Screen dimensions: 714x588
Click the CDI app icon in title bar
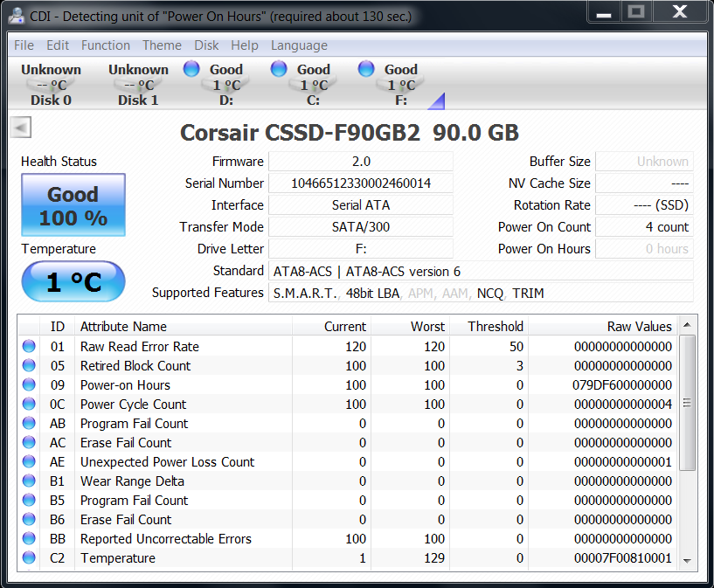click(x=15, y=15)
